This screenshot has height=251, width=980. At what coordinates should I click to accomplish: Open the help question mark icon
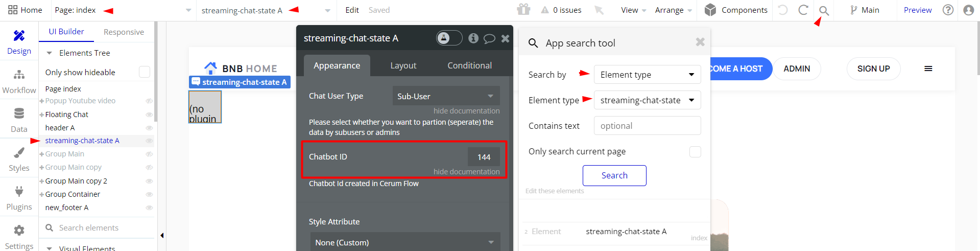pos(948,10)
